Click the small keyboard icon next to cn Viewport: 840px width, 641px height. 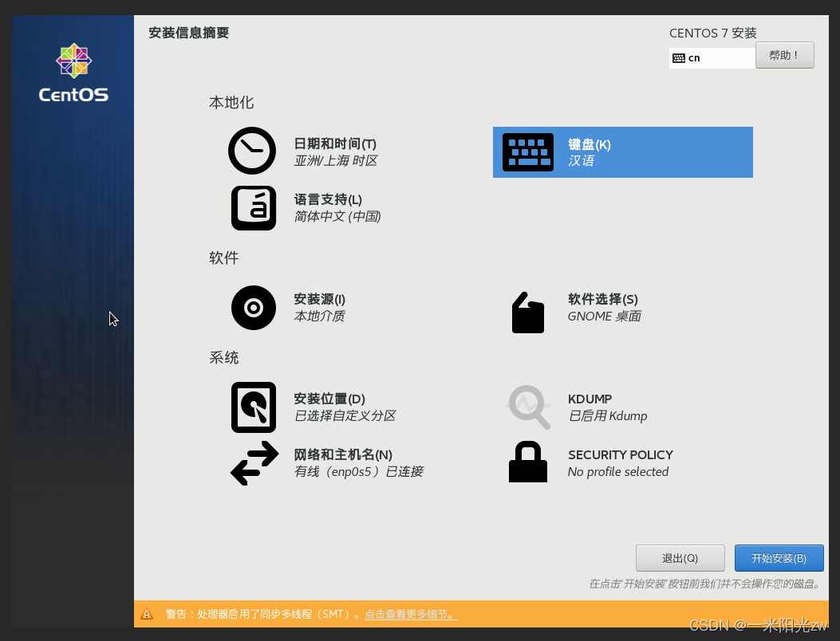pyautogui.click(x=678, y=58)
